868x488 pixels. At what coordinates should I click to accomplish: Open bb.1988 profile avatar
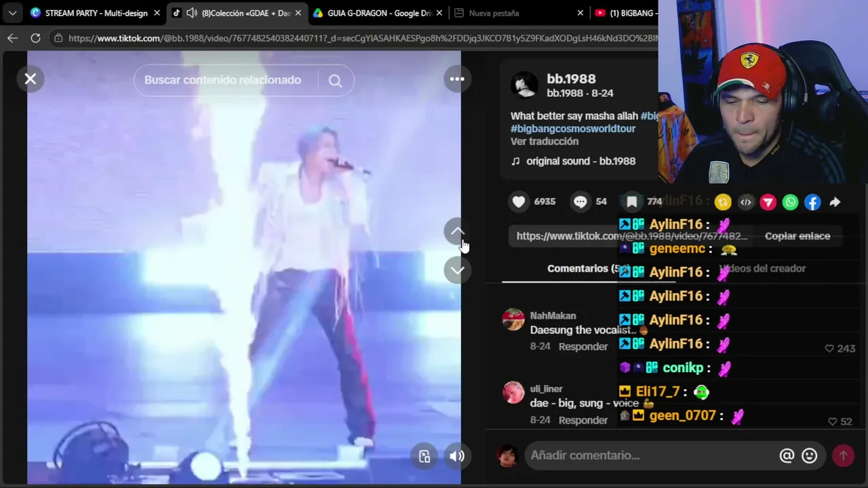click(x=524, y=85)
